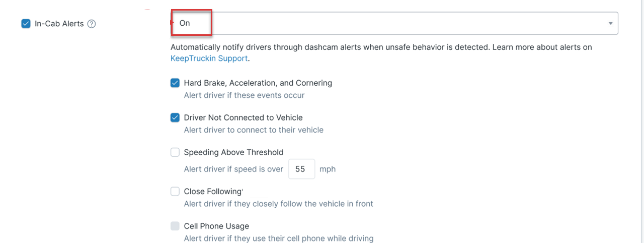
Task: Click the dropdown caret arrow of the On selector
Action: click(x=610, y=24)
